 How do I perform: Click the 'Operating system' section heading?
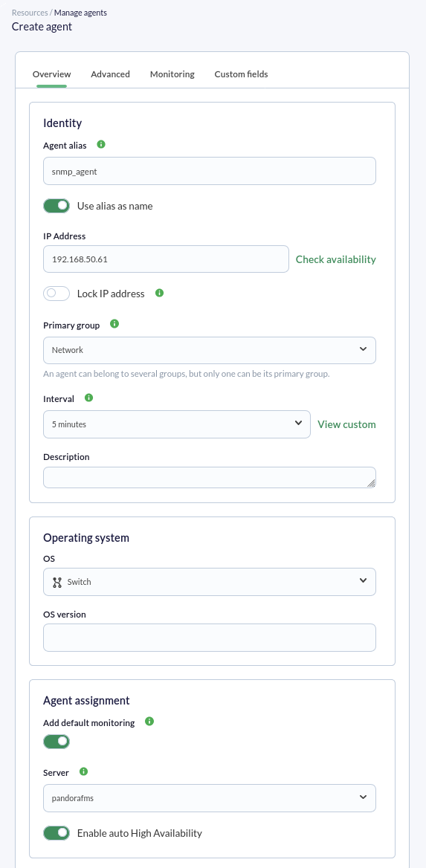85,537
